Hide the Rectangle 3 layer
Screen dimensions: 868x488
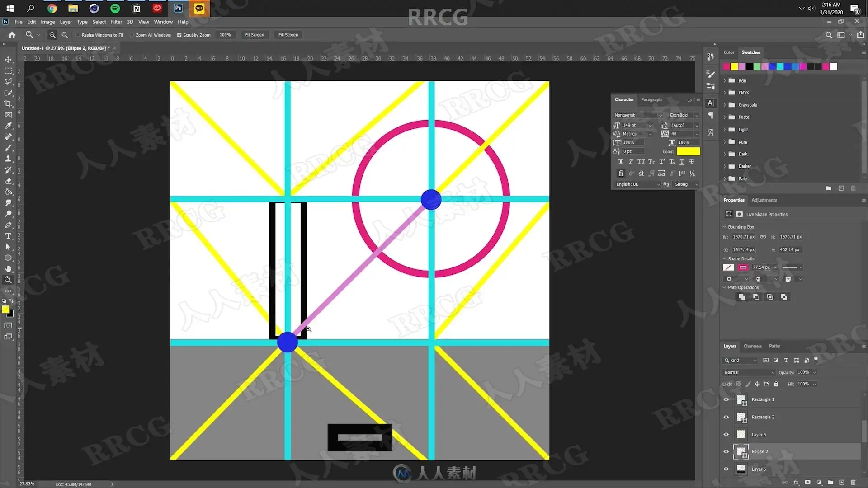[726, 417]
